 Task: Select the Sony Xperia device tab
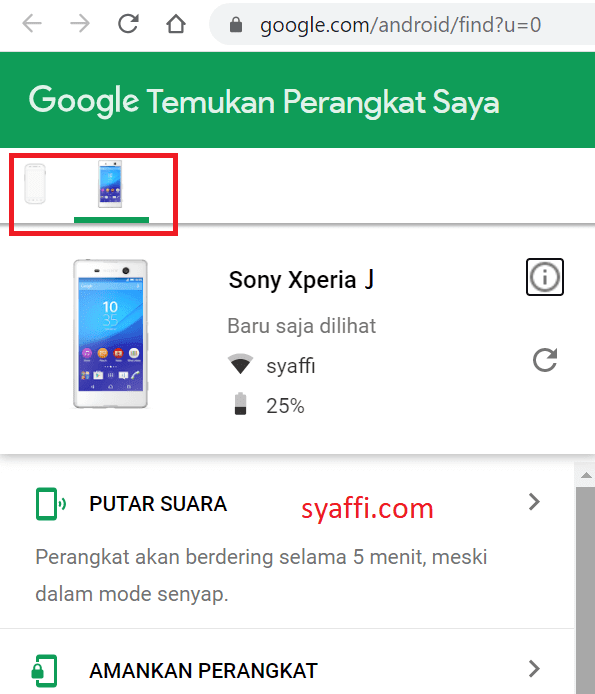[x=110, y=184]
